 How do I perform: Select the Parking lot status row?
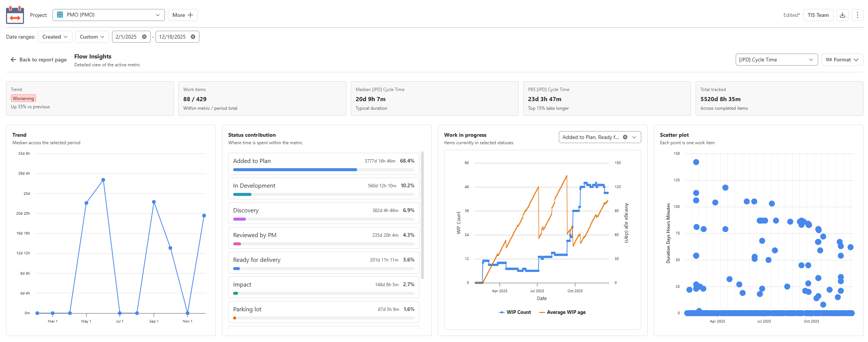click(x=324, y=312)
